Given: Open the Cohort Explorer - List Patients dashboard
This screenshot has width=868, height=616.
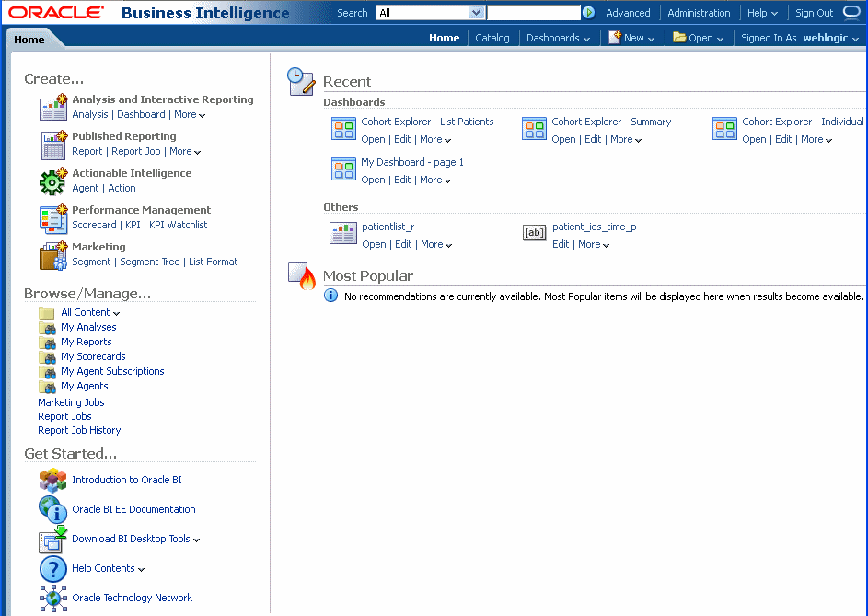Looking at the screenshot, I should (x=373, y=140).
